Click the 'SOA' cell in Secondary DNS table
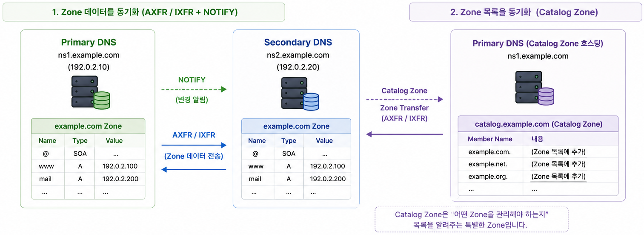The image size is (644, 235). [x=289, y=154]
